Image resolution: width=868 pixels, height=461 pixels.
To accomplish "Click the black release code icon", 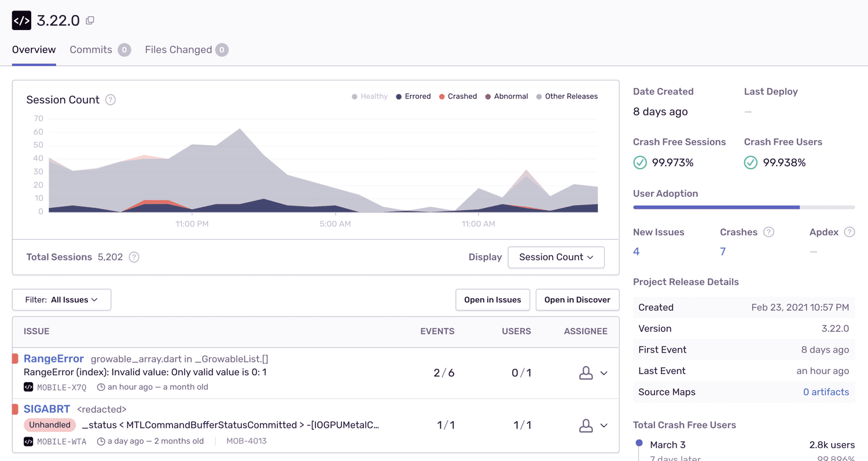I will coord(21,20).
